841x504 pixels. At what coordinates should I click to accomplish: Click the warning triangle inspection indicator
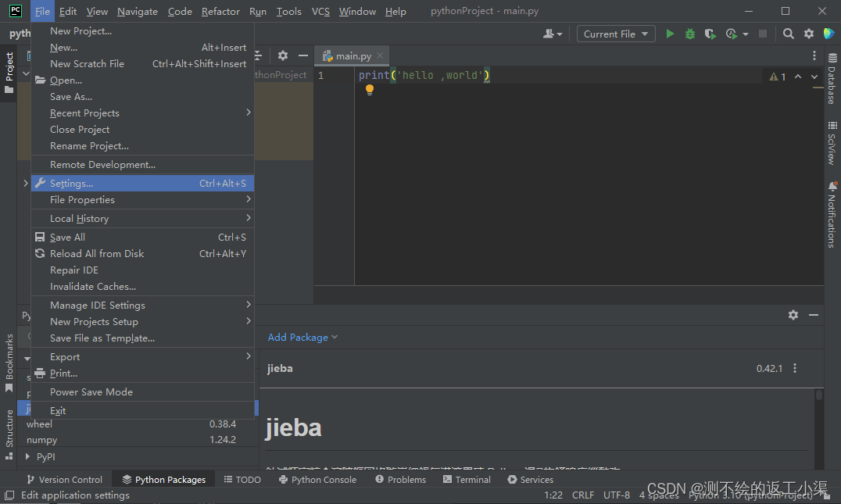(777, 77)
